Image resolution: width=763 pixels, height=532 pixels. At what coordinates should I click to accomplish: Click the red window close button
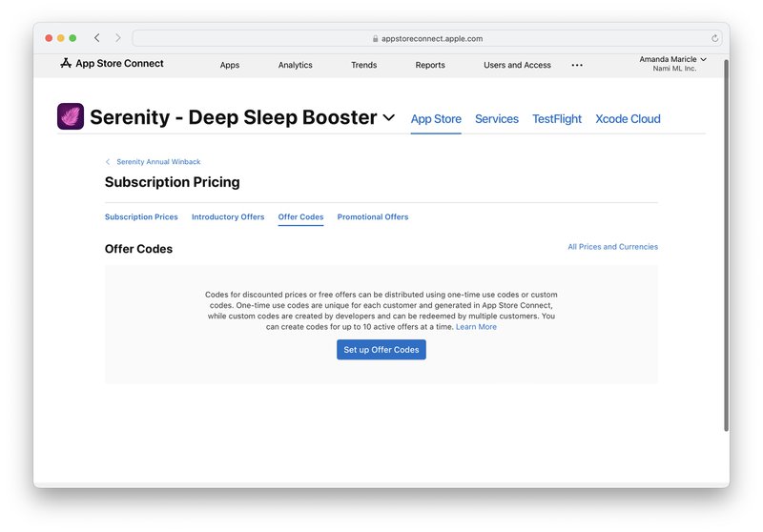click(49, 38)
